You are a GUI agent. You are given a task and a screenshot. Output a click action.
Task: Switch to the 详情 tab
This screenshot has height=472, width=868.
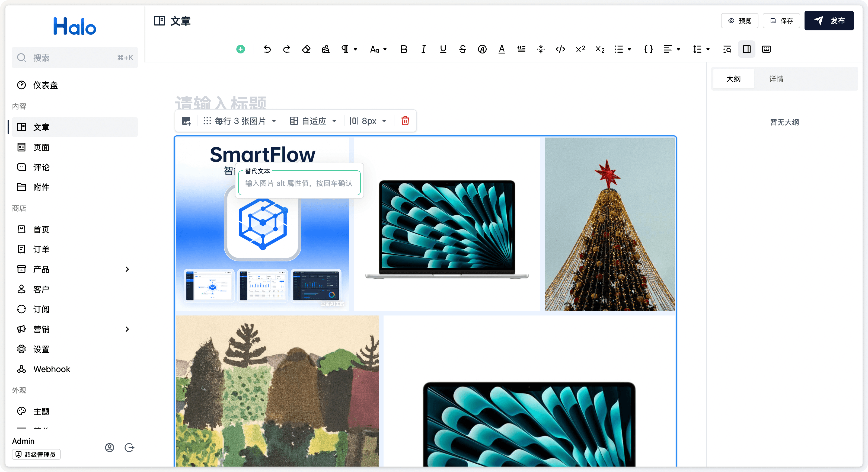coord(776,78)
